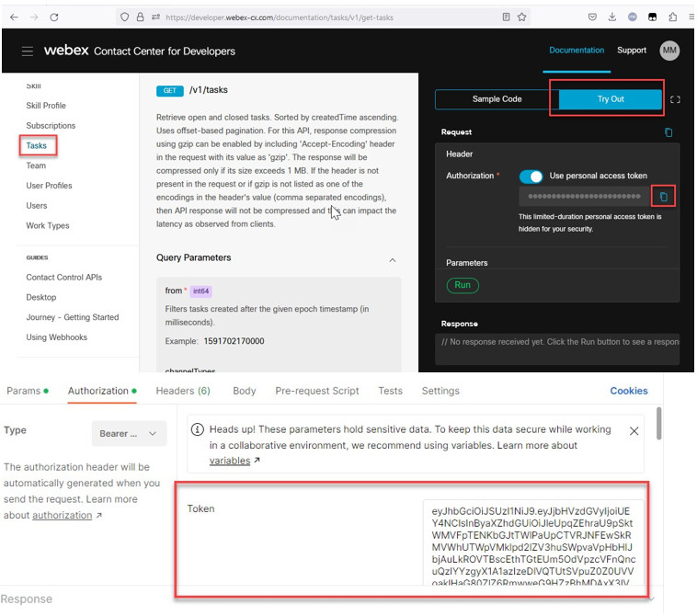Open Users in the sidebar

click(37, 205)
